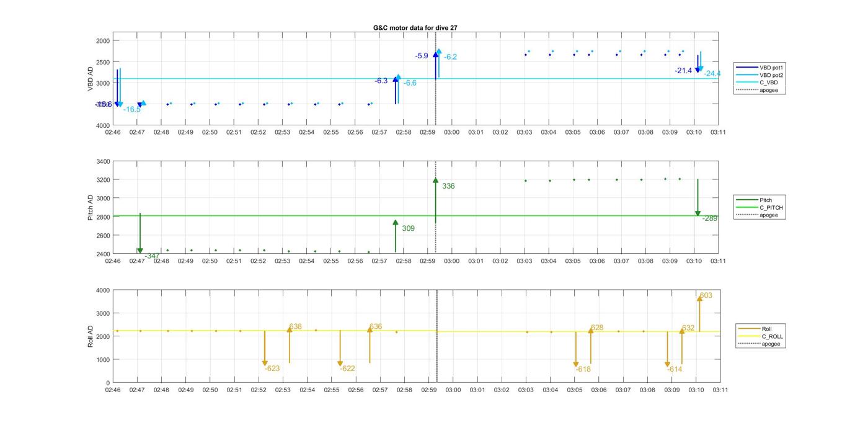Click the 'Pitch AD' y-axis label

(91, 208)
